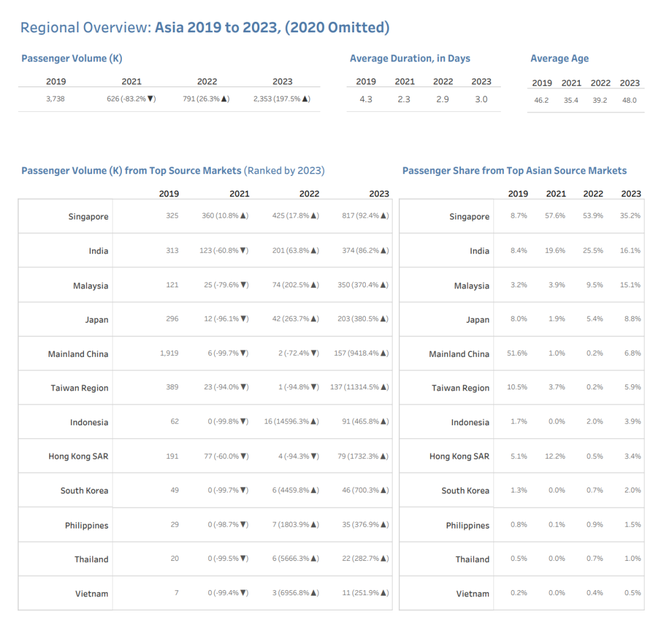Click Malaysia 2023 value 350 (370.4%)
Viewport: 672px width, 628px height.
pyautogui.click(x=363, y=285)
